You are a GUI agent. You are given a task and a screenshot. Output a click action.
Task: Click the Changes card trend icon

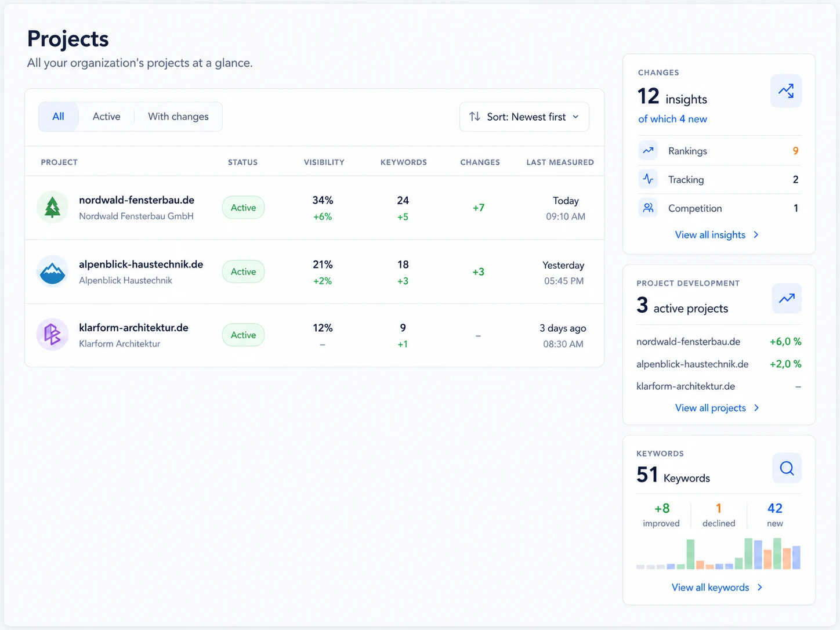click(786, 91)
